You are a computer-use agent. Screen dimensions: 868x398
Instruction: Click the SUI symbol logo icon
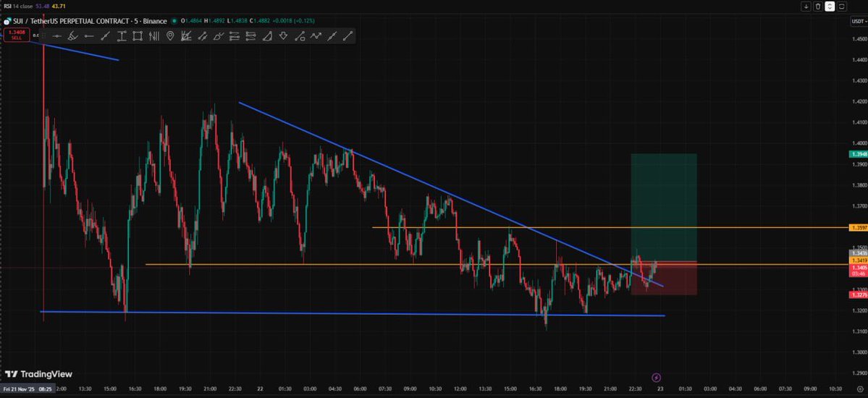(x=7, y=21)
